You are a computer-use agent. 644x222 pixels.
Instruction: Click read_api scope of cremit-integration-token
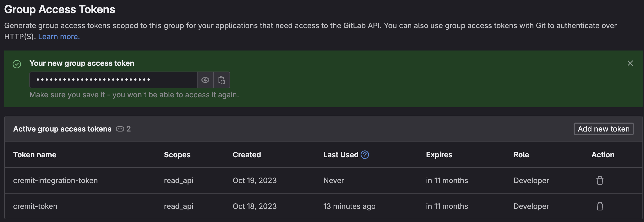(179, 180)
